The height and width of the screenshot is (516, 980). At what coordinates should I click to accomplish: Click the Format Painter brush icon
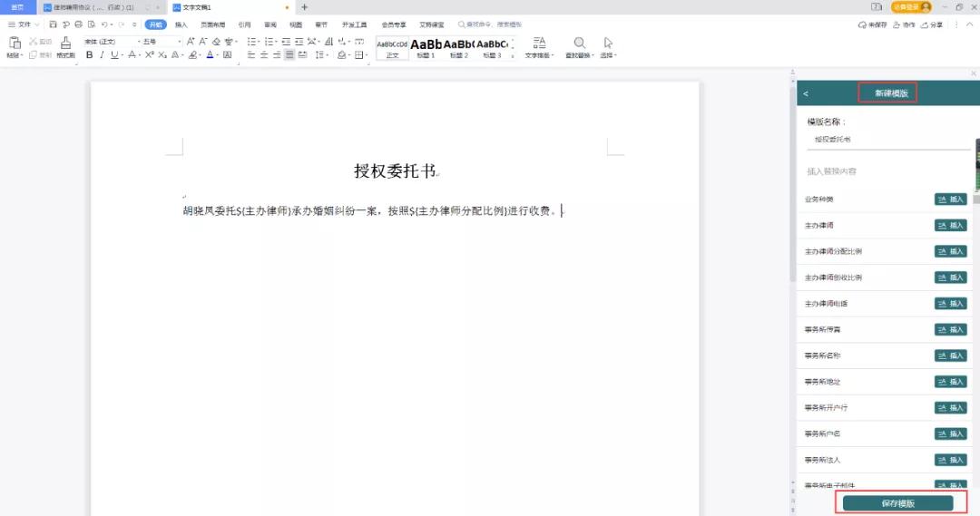coord(65,44)
